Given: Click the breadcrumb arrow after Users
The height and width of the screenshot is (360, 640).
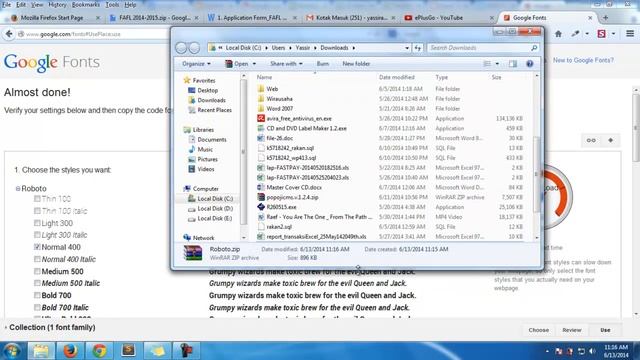Looking at the screenshot, I should [290, 48].
